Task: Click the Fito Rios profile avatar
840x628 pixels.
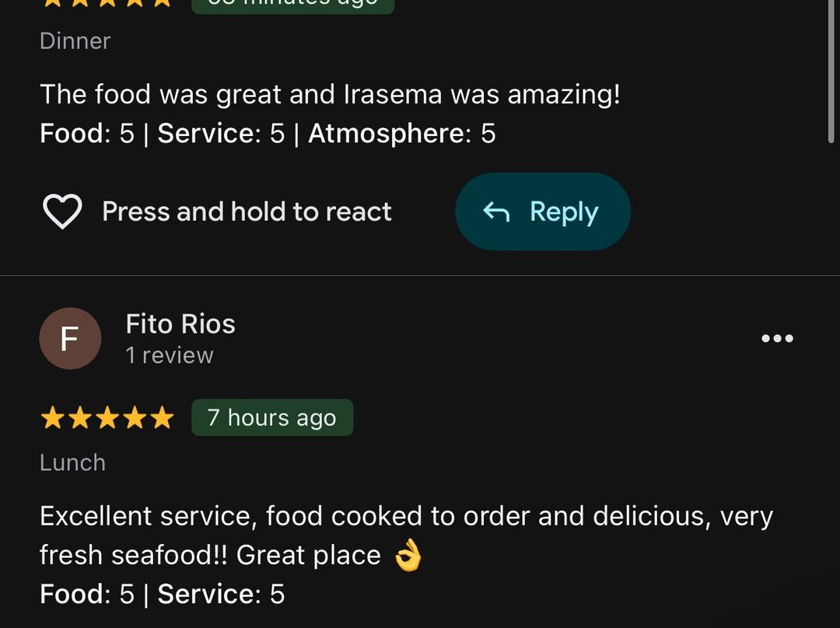Action: click(x=70, y=339)
